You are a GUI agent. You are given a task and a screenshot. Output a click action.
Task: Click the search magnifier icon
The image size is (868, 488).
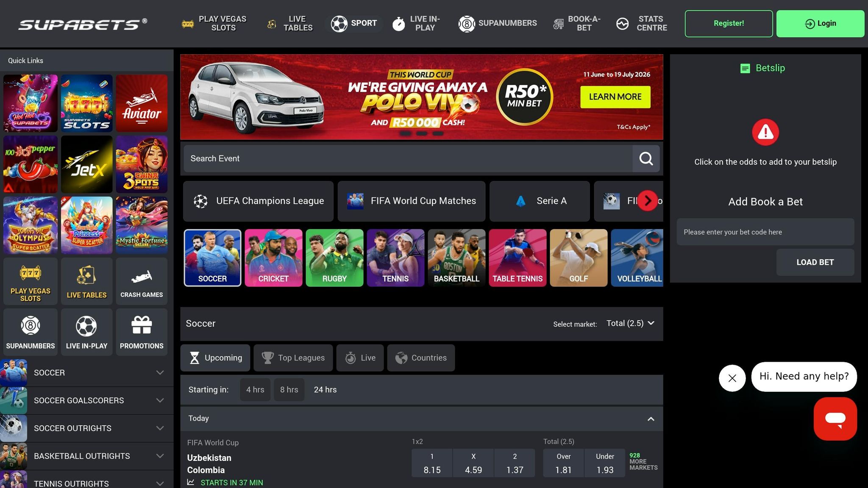pos(646,158)
